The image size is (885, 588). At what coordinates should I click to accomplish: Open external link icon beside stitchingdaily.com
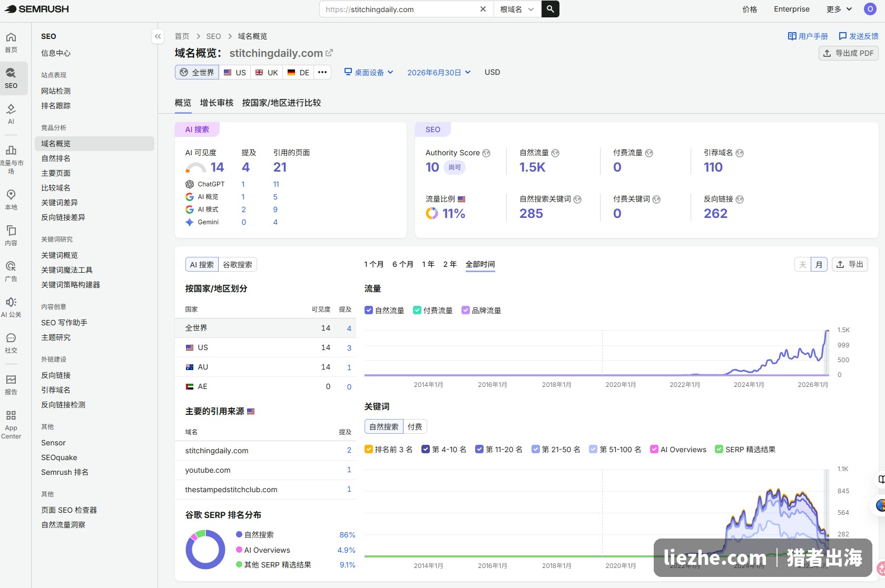click(x=329, y=53)
